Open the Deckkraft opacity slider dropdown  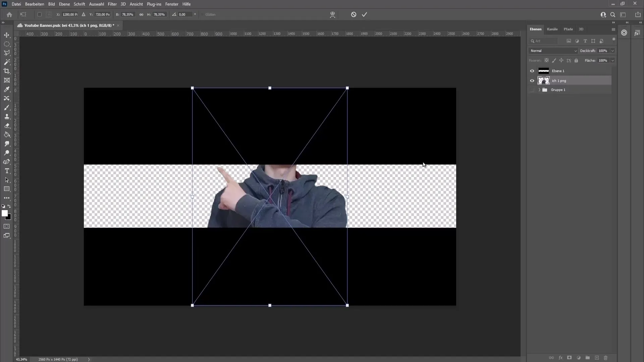coord(612,51)
